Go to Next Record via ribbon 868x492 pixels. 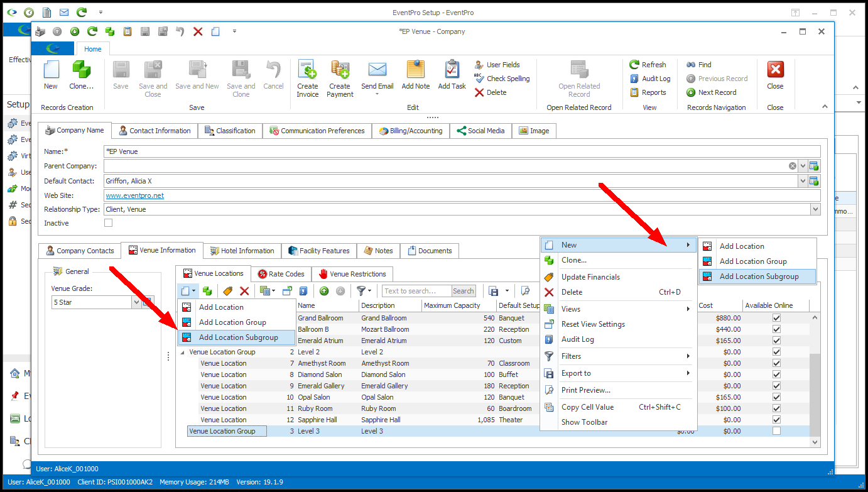pos(711,92)
